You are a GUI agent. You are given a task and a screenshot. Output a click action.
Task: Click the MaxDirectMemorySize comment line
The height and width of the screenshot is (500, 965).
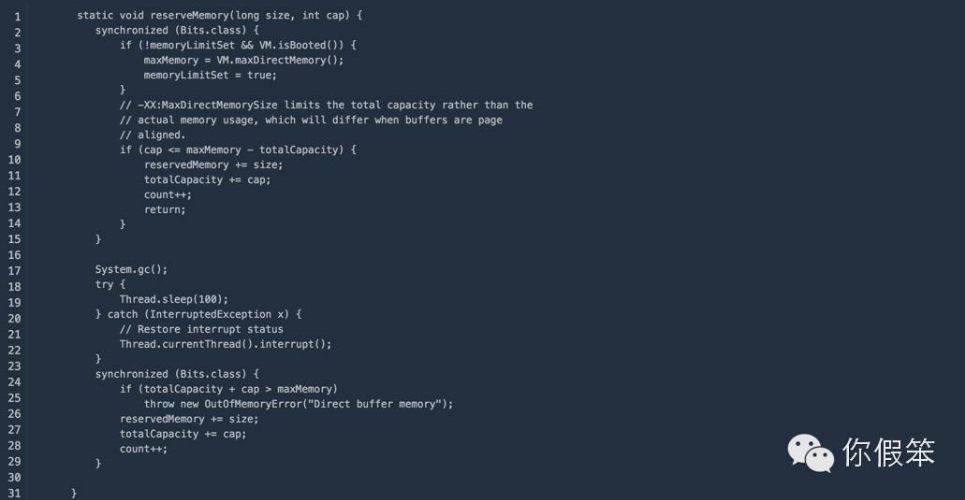tap(326, 105)
